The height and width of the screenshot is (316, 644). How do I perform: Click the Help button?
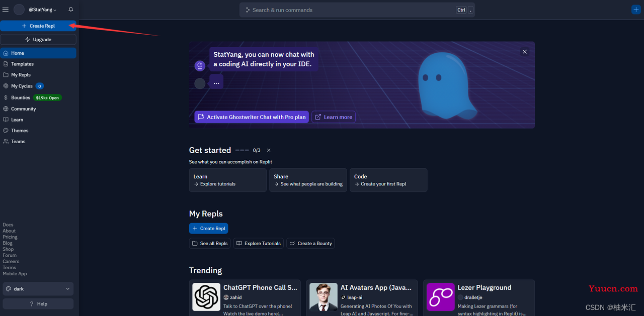coord(38,303)
